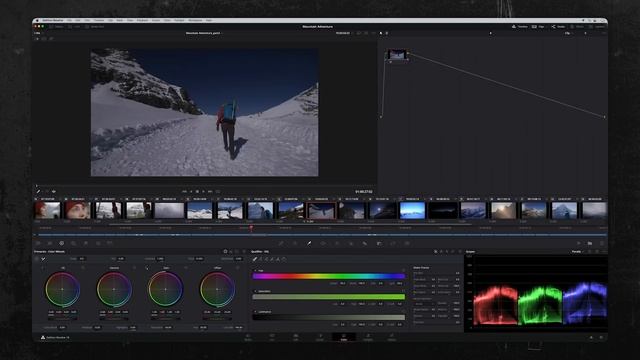Select the qualifier picker tool in Qualifier panel

(255, 259)
